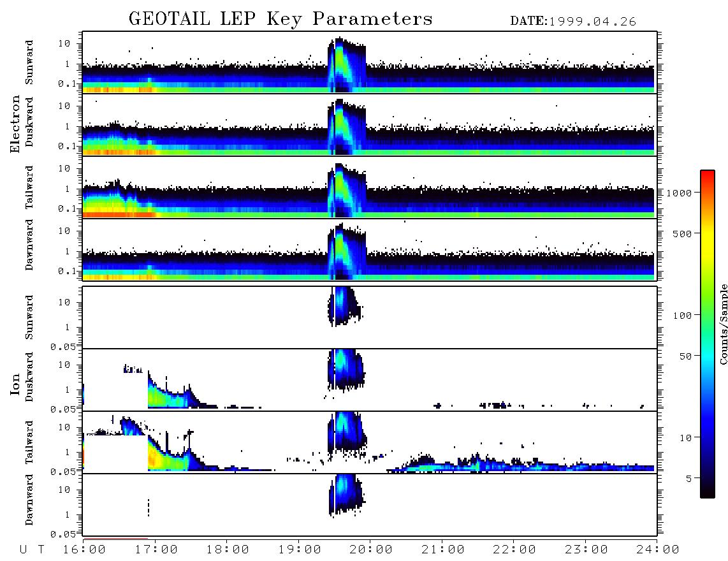
Task: Click the Ion "Sunward" panel label
Action: click(x=29, y=317)
